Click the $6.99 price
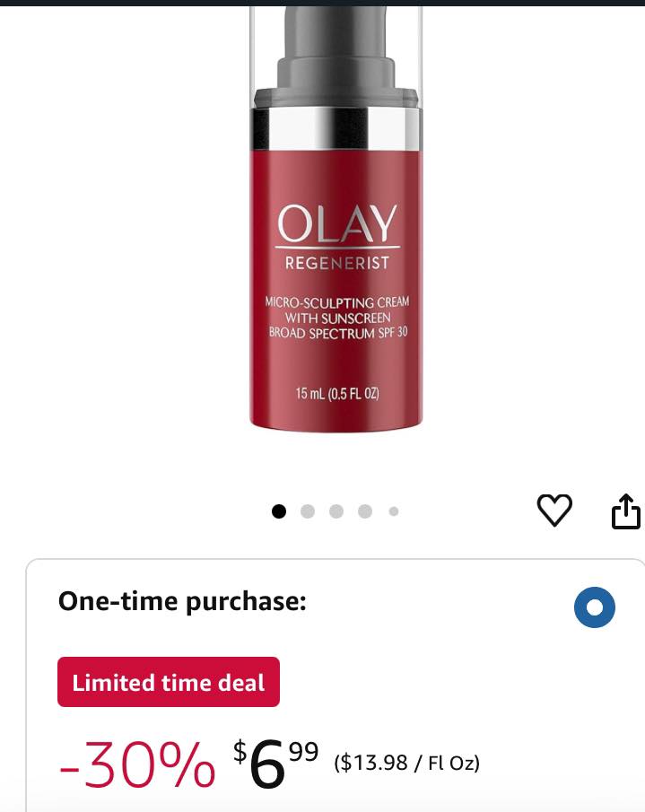Image resolution: width=645 pixels, height=812 pixels. point(275,764)
